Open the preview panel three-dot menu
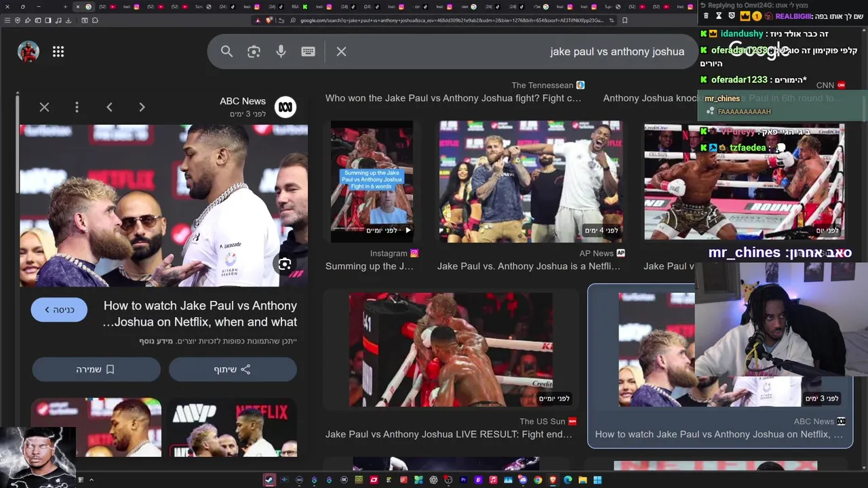This screenshot has width=868, height=488. click(x=77, y=107)
